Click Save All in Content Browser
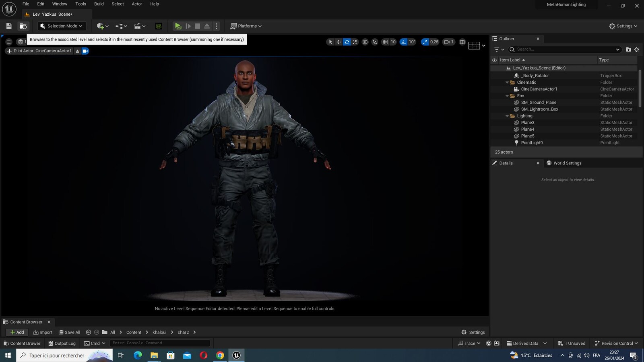The image size is (644, 362). pyautogui.click(x=69, y=332)
